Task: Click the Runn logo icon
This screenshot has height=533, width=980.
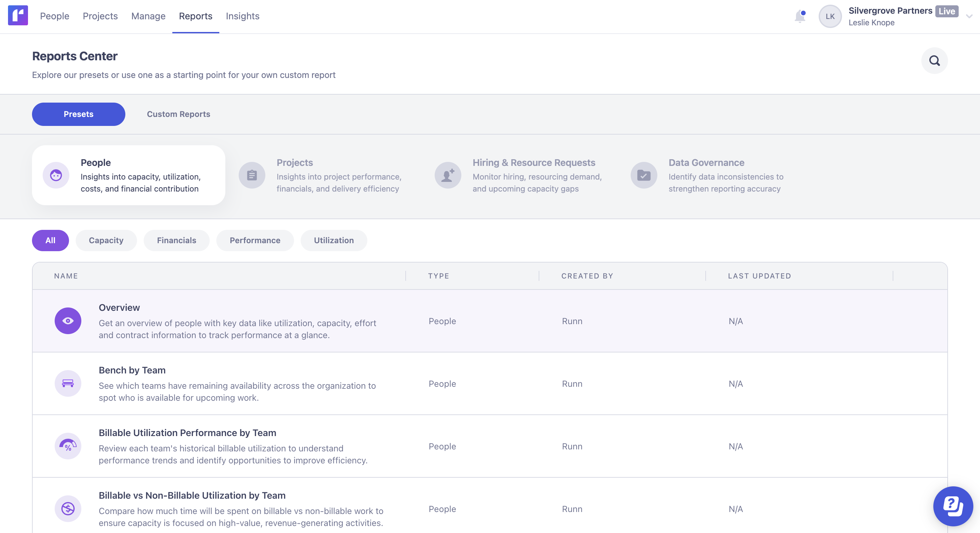Action: pos(18,16)
